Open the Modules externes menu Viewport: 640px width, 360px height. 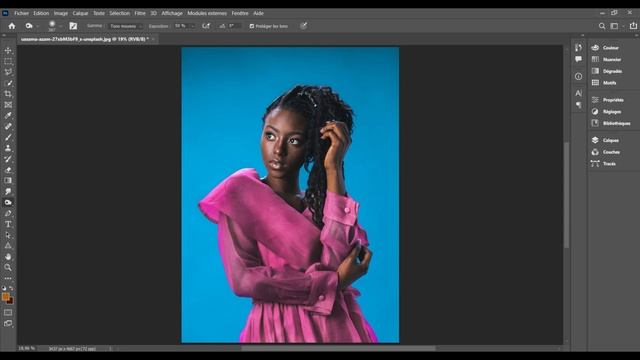tap(207, 13)
